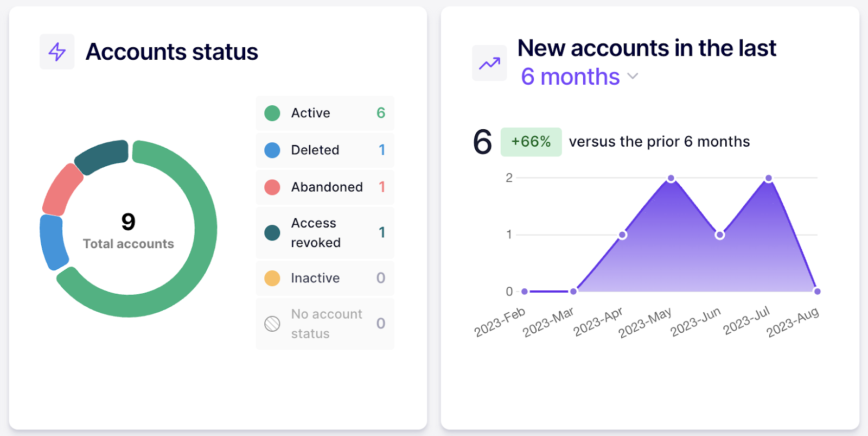Toggle the Deleted legend entry
Screen dimensions: 868x436
(324, 150)
